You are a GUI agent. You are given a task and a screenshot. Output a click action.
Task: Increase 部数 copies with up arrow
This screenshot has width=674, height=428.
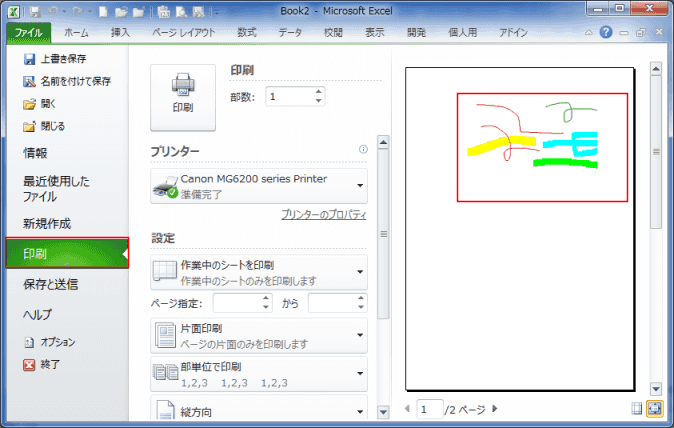[x=318, y=92]
